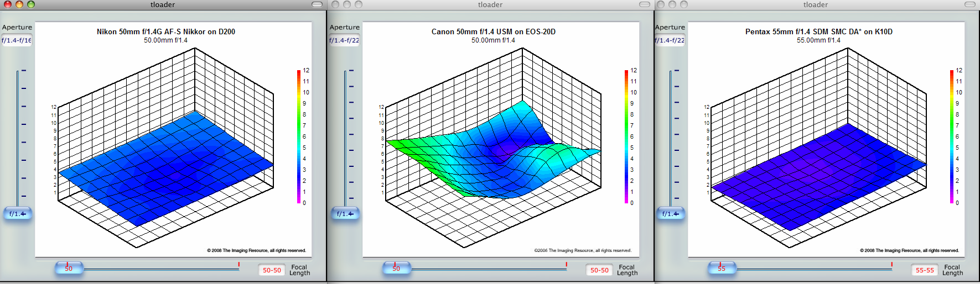980x284 pixels.
Task: Click the Pentax 55mm f/1.4 SDM chart title
Action: tap(819, 31)
